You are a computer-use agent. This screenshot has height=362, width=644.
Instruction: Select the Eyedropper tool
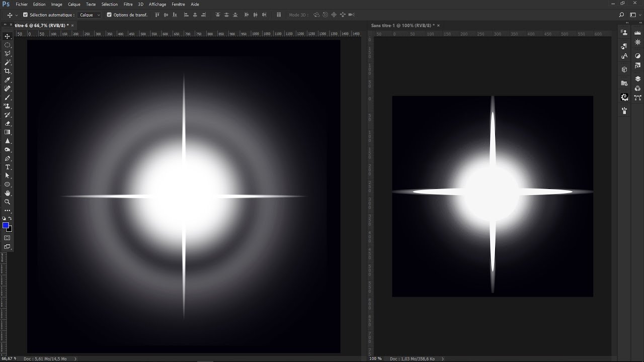click(x=8, y=80)
